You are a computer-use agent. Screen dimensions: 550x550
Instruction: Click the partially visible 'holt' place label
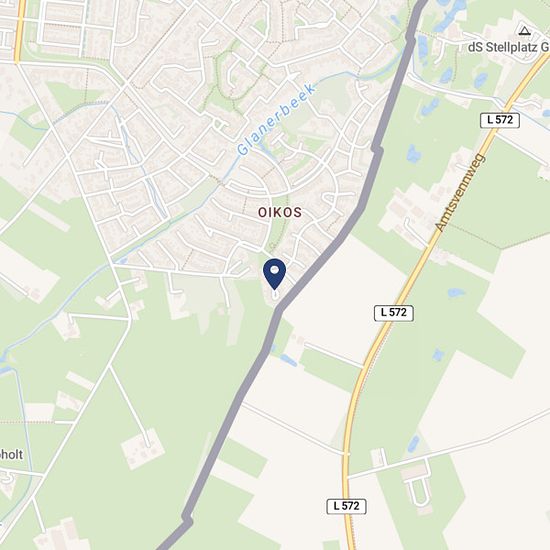point(11,455)
